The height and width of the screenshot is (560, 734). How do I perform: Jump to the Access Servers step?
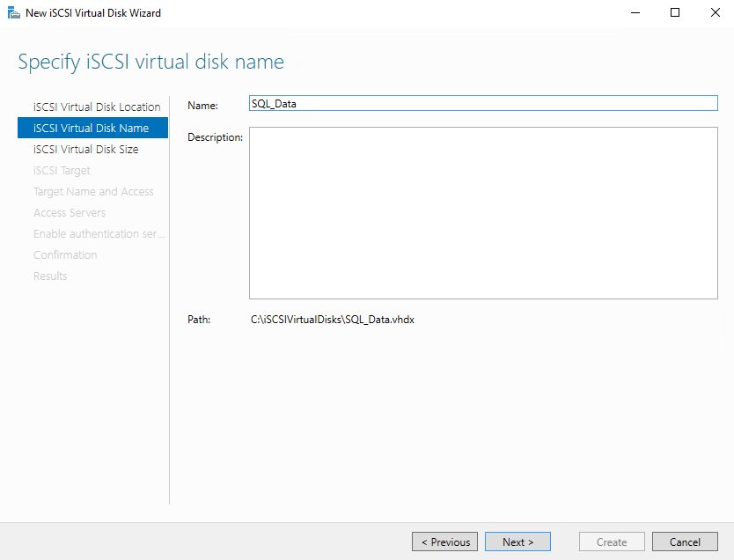point(70,213)
